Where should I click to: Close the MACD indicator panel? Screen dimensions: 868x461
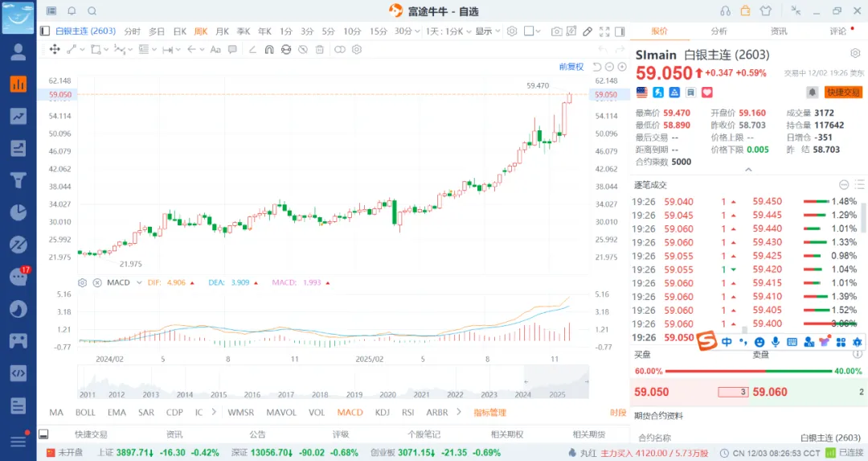pyautogui.click(x=97, y=282)
